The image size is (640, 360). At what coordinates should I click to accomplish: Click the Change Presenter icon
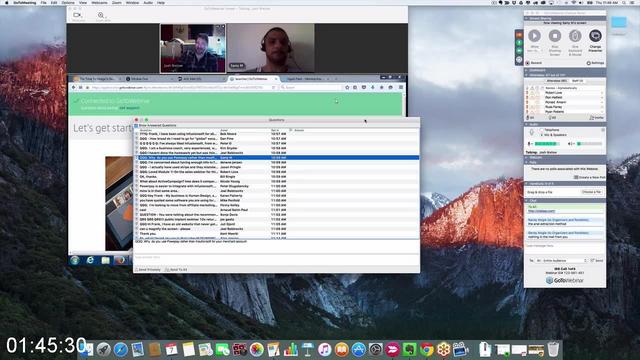pos(596,36)
